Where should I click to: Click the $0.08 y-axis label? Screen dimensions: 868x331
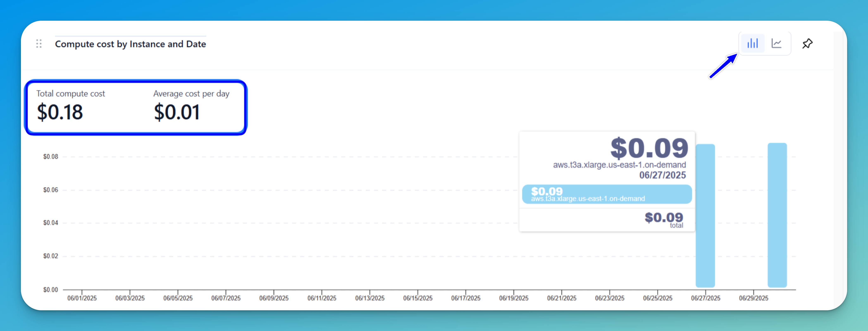click(51, 157)
